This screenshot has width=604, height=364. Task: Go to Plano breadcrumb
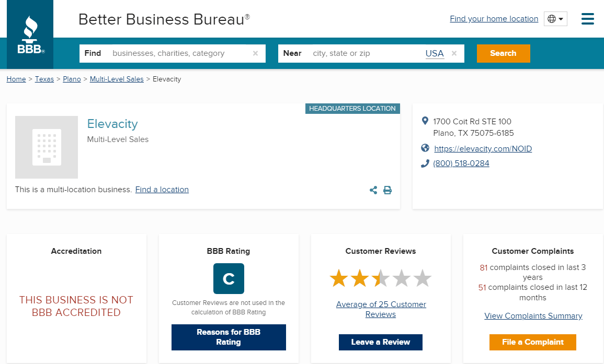click(x=72, y=79)
